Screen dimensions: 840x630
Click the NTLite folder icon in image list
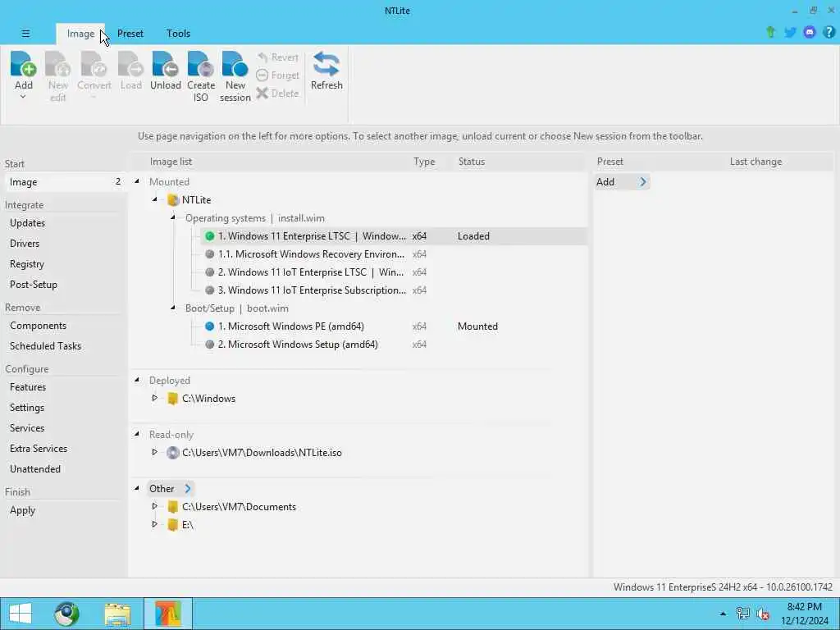[x=172, y=200]
